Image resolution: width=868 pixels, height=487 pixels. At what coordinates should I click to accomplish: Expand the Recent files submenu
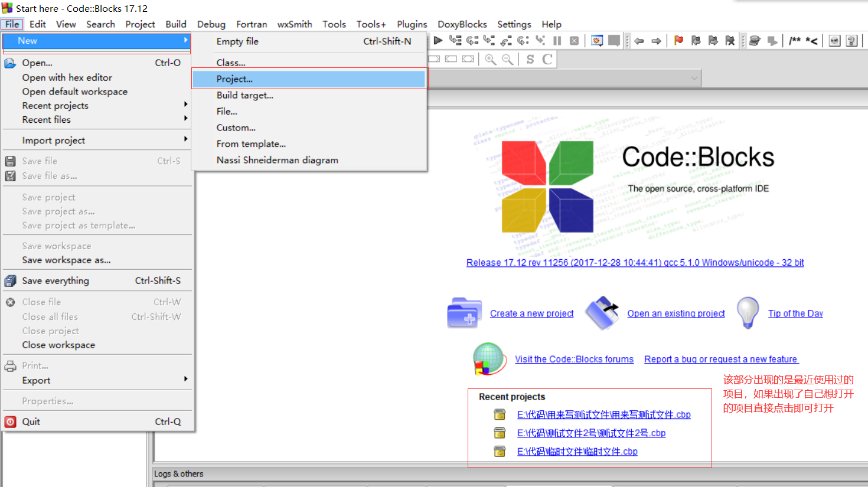(x=96, y=120)
